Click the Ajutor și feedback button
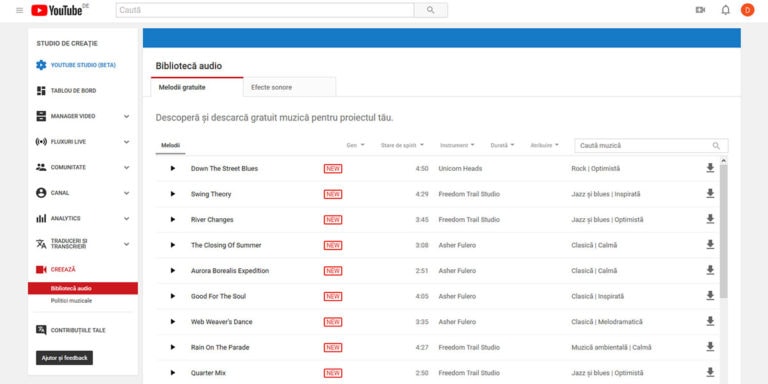 point(64,358)
